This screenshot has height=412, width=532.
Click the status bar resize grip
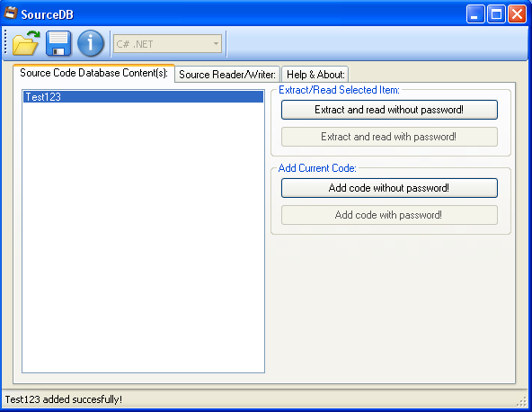(x=521, y=401)
